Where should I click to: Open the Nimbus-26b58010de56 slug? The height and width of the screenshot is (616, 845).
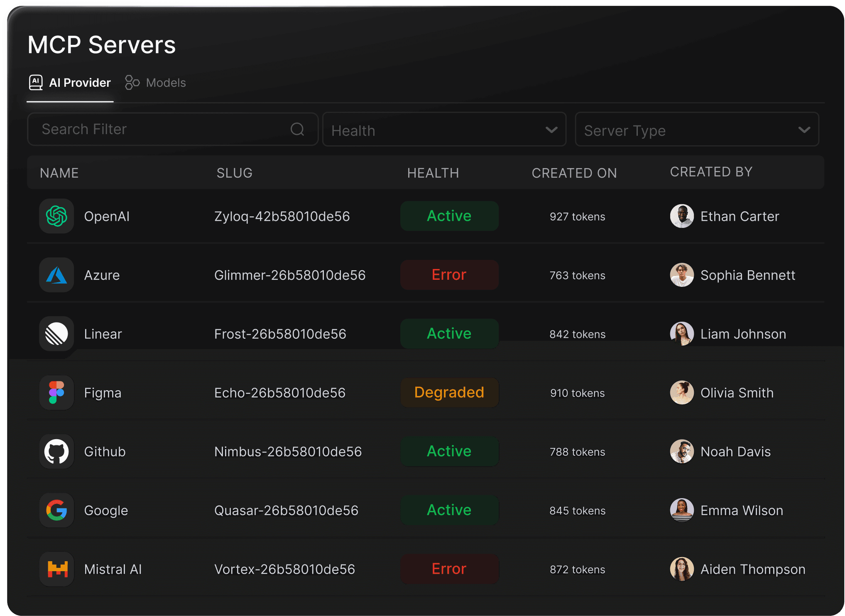coord(288,452)
